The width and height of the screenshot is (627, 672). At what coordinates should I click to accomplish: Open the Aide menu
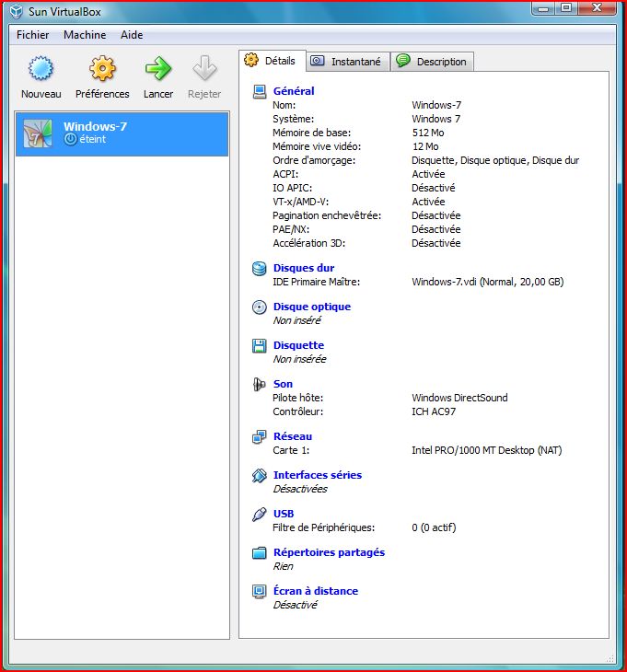click(132, 35)
